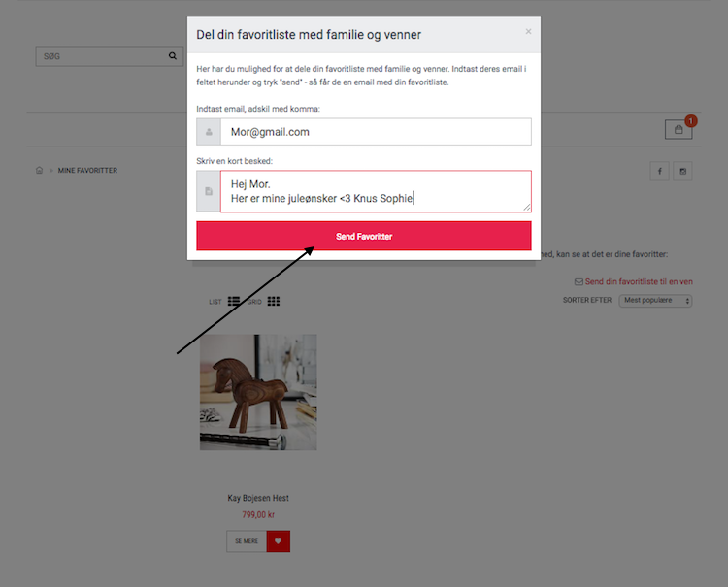Click the search magnifier icon
The image size is (728, 587).
[x=172, y=56]
